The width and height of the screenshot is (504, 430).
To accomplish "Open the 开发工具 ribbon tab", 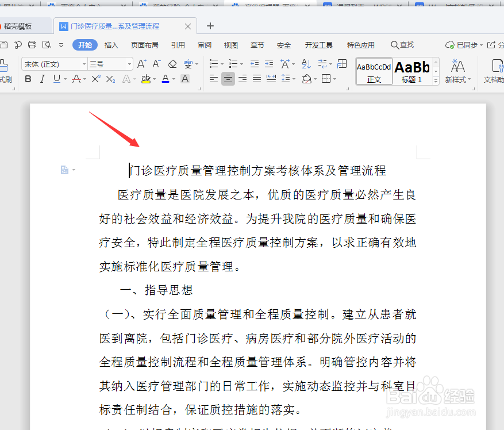I will coord(318,45).
